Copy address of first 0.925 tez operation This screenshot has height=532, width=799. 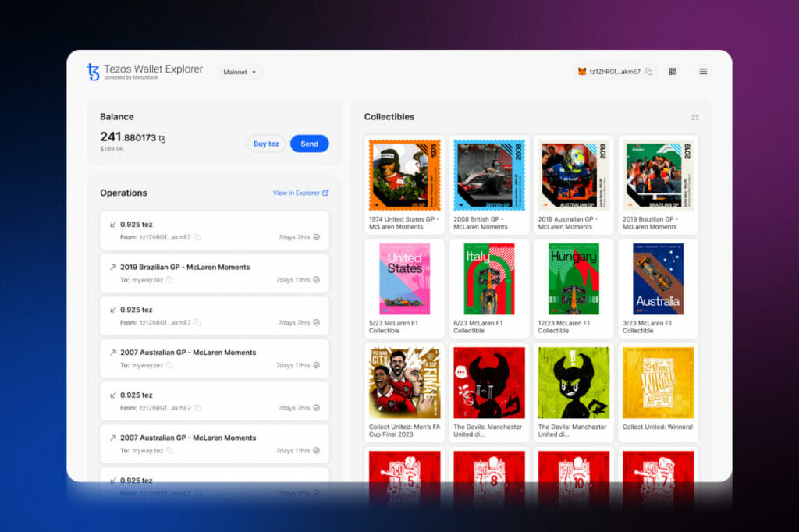tap(197, 236)
